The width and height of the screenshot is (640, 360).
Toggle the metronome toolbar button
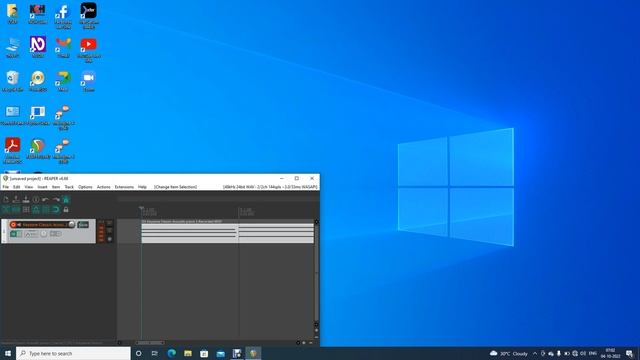(x=66, y=199)
